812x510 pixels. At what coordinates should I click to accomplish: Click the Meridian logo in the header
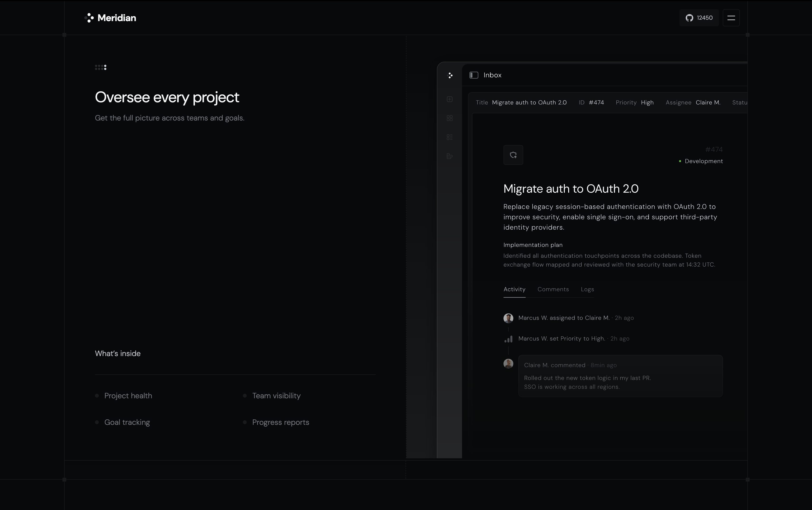110,18
